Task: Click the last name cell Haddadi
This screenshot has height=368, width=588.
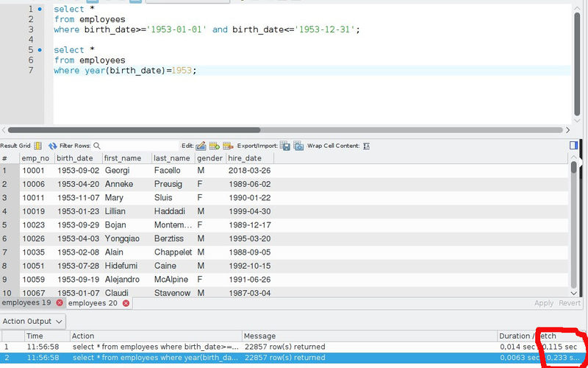Action: 170,211
